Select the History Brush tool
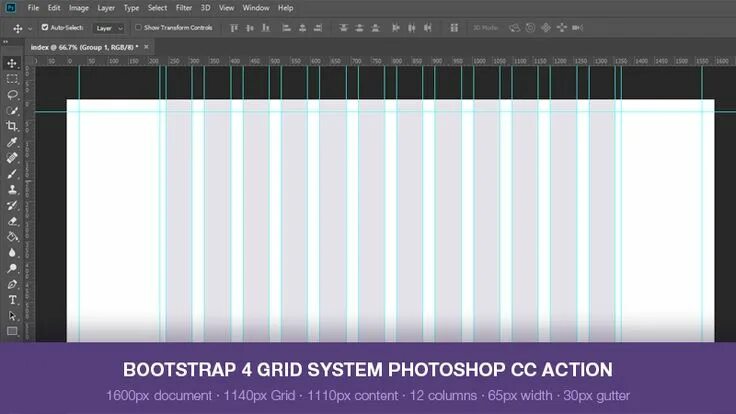Image resolution: width=736 pixels, height=414 pixels. pyautogui.click(x=12, y=206)
